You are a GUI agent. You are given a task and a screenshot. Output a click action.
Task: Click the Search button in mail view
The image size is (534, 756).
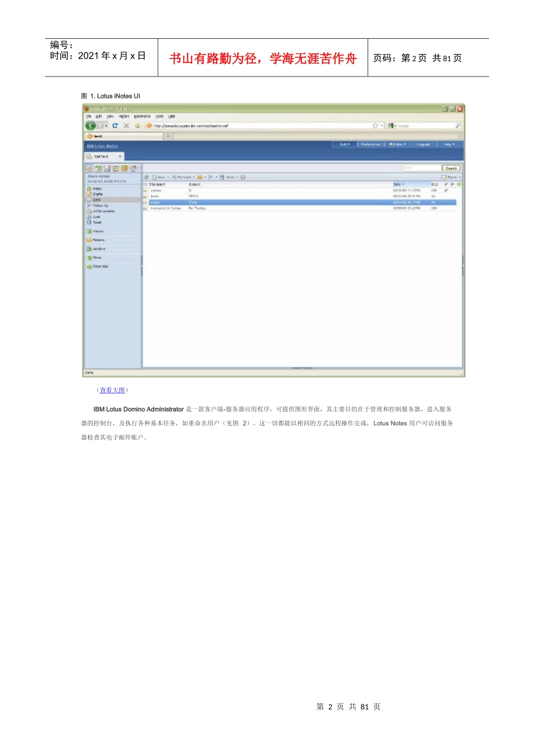tap(451, 168)
